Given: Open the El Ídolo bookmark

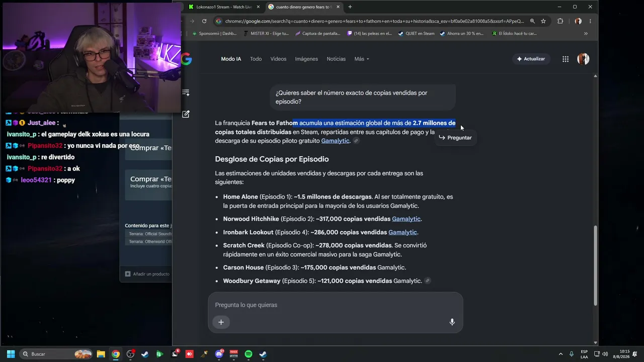Looking at the screenshot, I should point(514,34).
